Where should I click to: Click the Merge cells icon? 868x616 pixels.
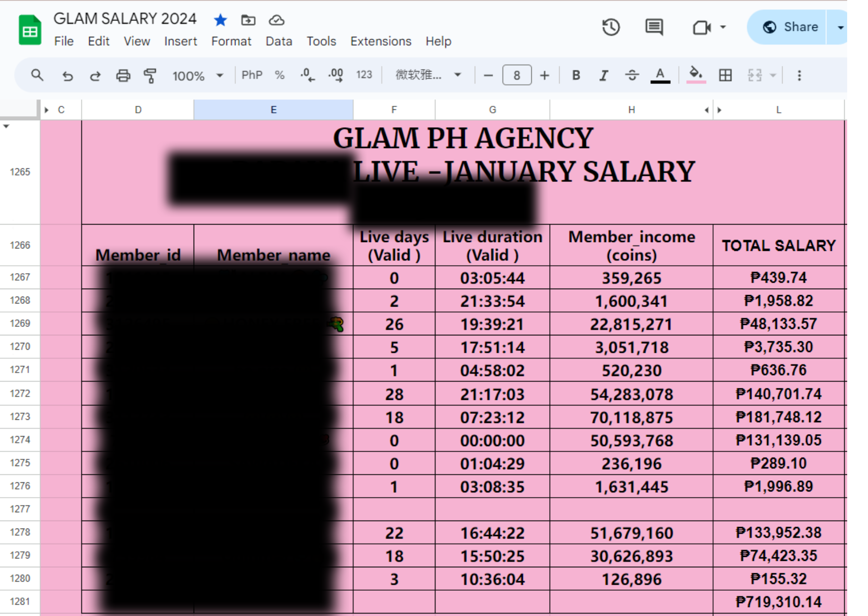(x=755, y=76)
